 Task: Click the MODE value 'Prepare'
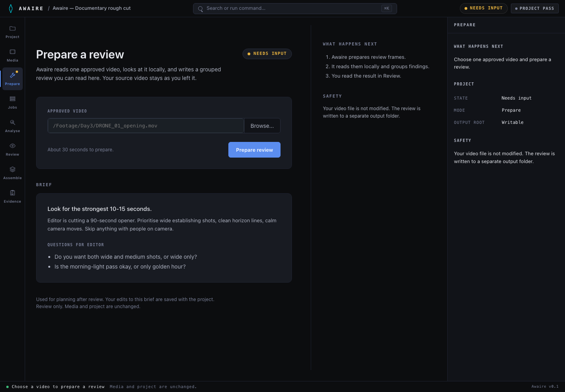click(x=511, y=110)
